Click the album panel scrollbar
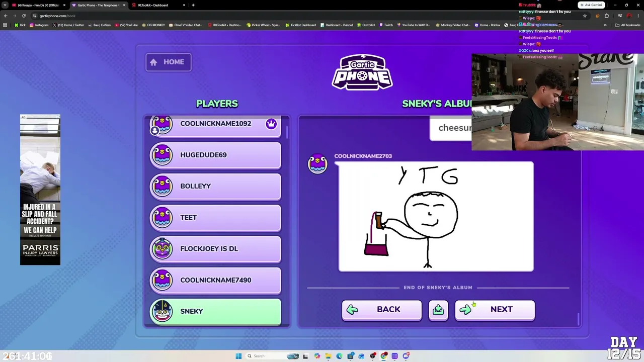 point(579,319)
